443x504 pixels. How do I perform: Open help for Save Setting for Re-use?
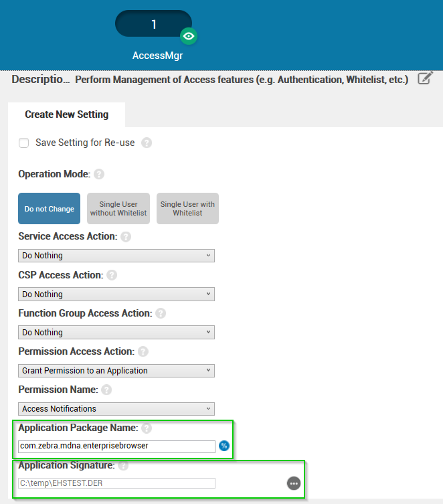tap(147, 143)
